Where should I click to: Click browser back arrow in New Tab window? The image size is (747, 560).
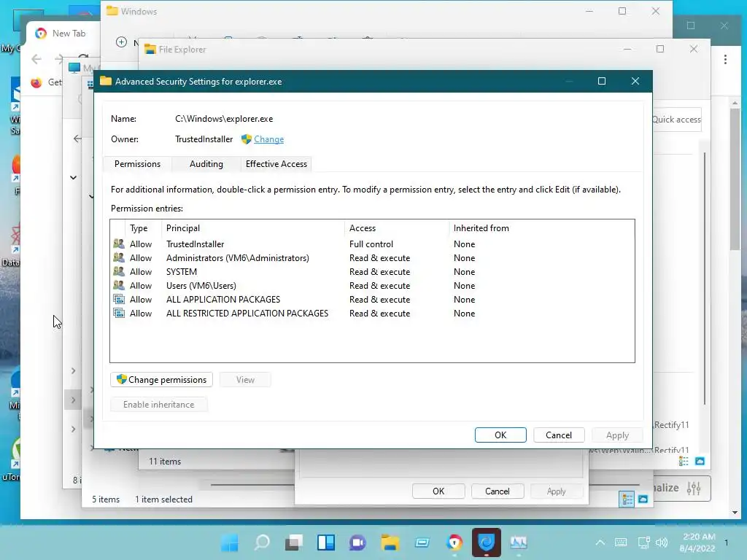click(36, 59)
